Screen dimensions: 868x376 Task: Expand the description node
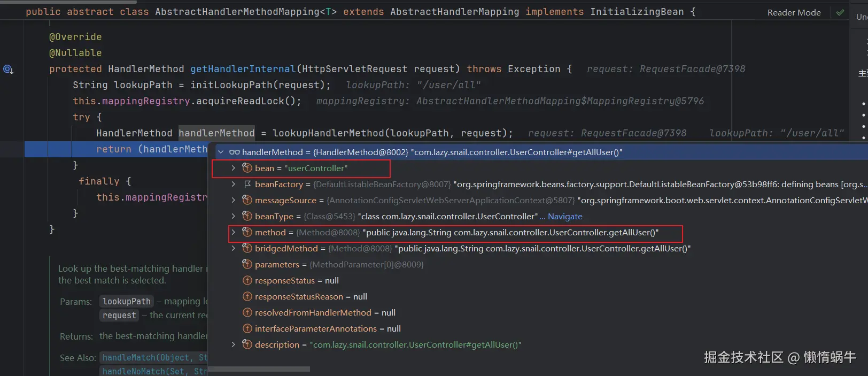click(x=234, y=344)
